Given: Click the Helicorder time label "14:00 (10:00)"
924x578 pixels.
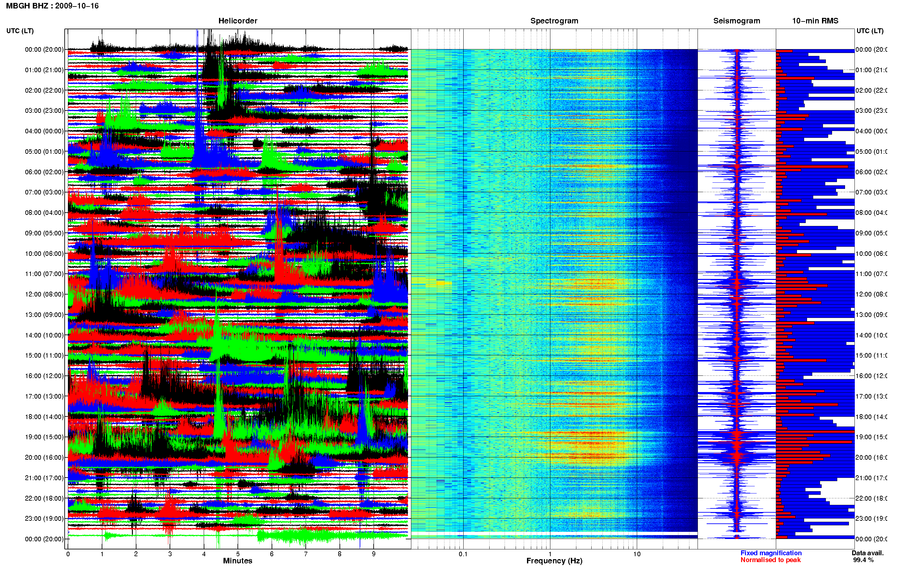Looking at the screenshot, I should (x=44, y=335).
